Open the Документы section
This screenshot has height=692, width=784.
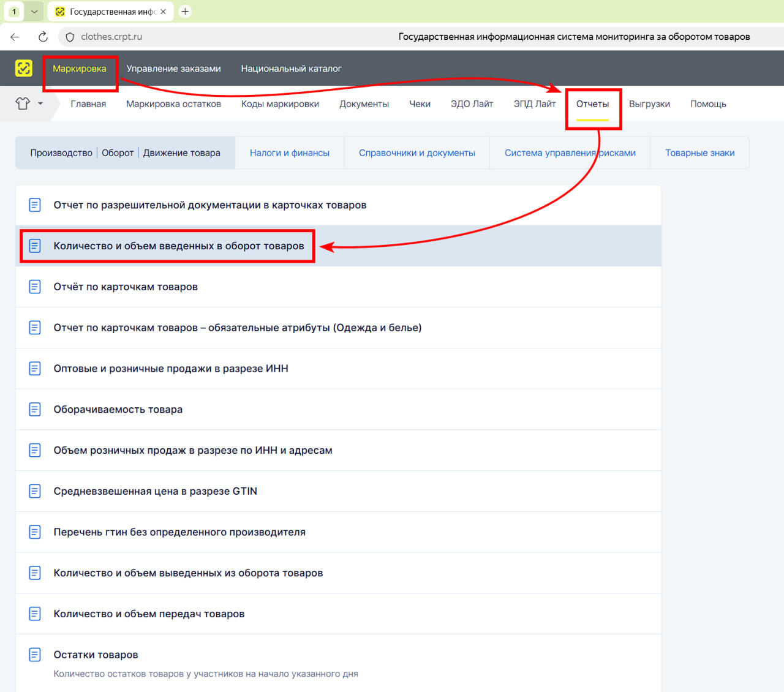tap(364, 104)
